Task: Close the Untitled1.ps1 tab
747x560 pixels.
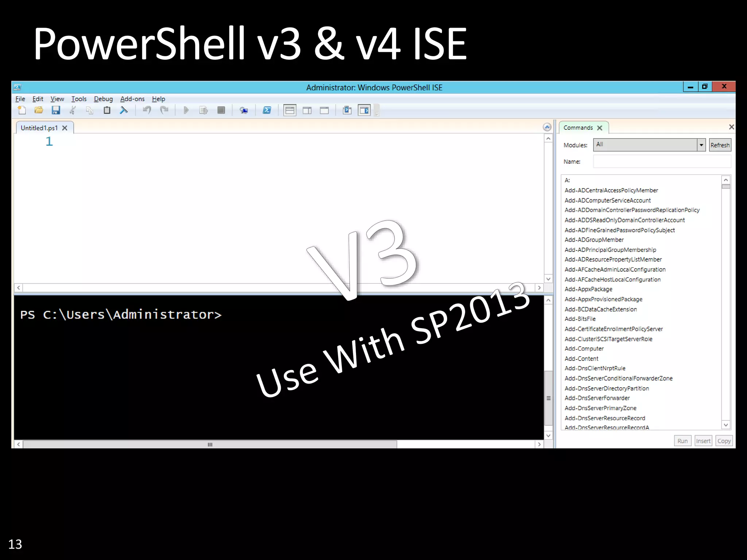Action: click(65, 128)
